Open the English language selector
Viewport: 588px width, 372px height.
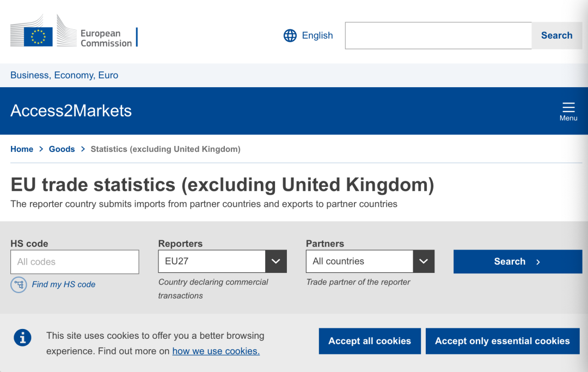tap(317, 35)
